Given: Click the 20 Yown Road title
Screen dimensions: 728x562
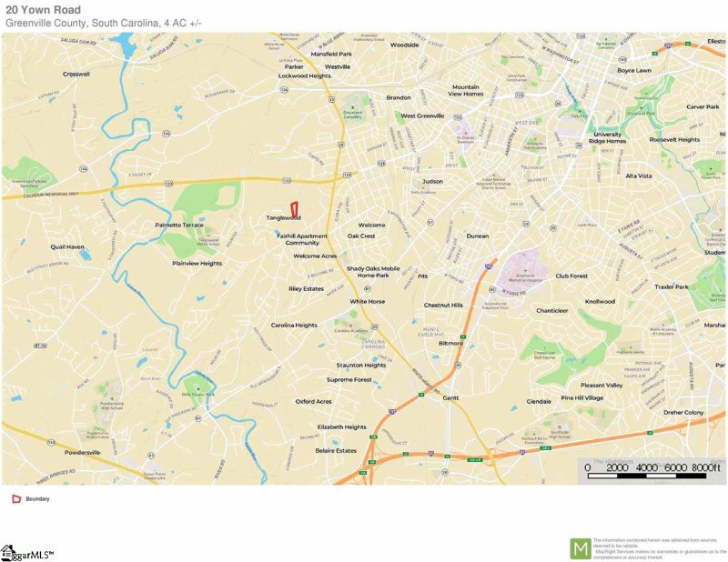Looking at the screenshot, I should click(43, 10).
